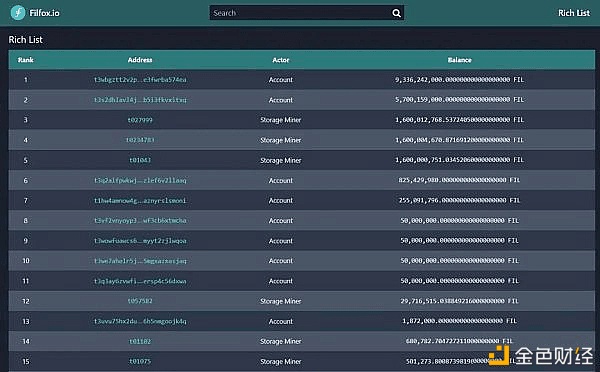Select the 825,429,980 FIL balance
Image resolution: width=600 pixels, height=372 pixels.
tap(459, 180)
